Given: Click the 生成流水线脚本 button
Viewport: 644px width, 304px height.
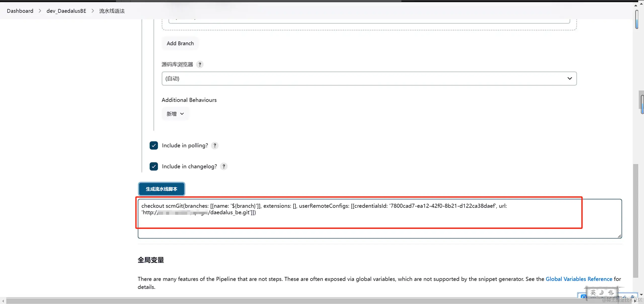Looking at the screenshot, I should coord(161,189).
